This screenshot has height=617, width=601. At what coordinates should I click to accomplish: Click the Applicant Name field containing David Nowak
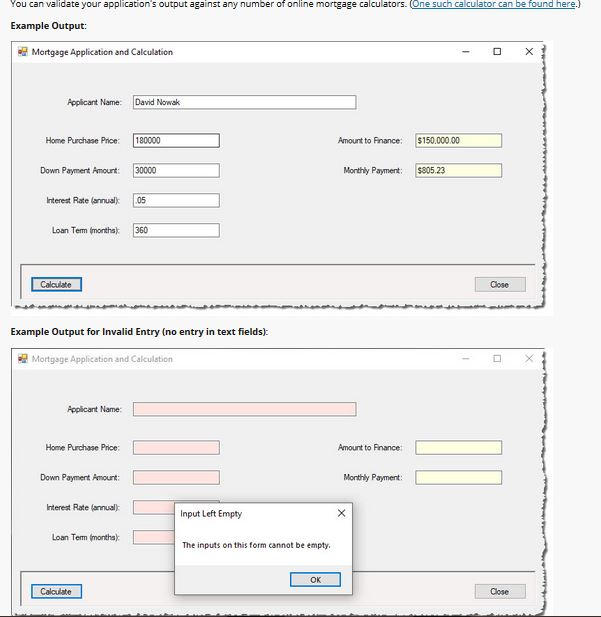[x=244, y=102]
